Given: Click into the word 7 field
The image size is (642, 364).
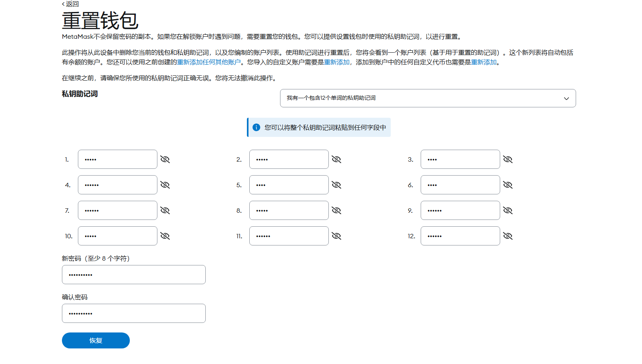Looking at the screenshot, I should 117,210.
